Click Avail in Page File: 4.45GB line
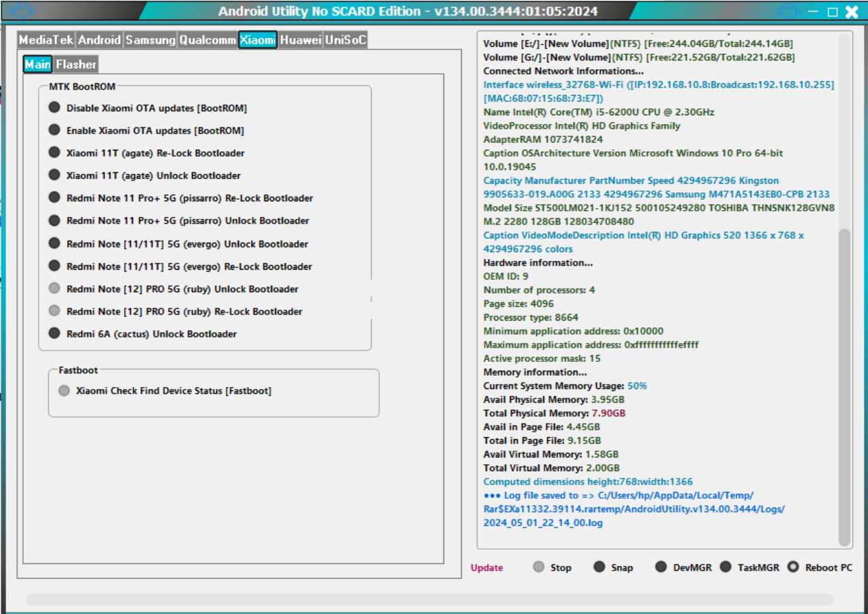868x614 pixels. [541, 427]
